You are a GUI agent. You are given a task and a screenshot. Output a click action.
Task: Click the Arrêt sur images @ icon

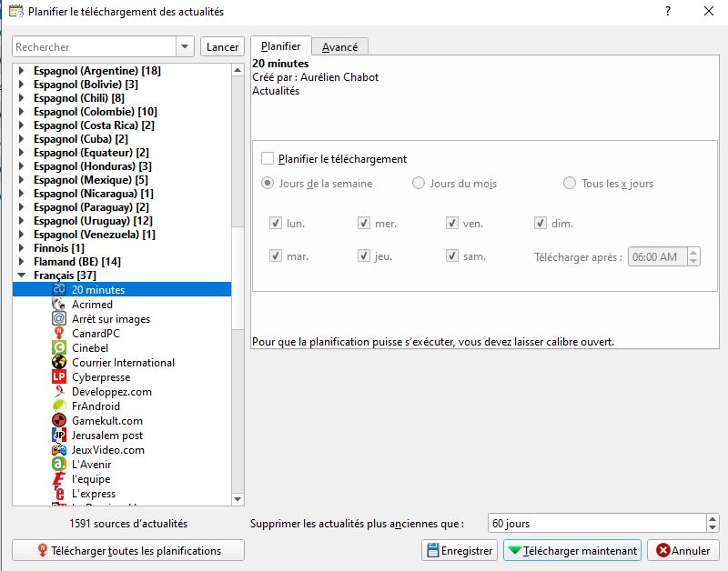tap(58, 318)
